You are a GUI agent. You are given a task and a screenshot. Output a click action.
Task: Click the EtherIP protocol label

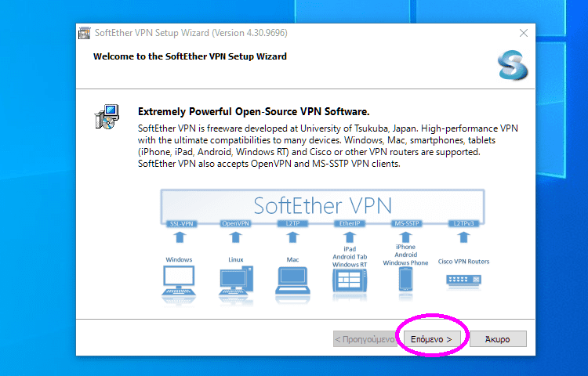pyautogui.click(x=350, y=223)
